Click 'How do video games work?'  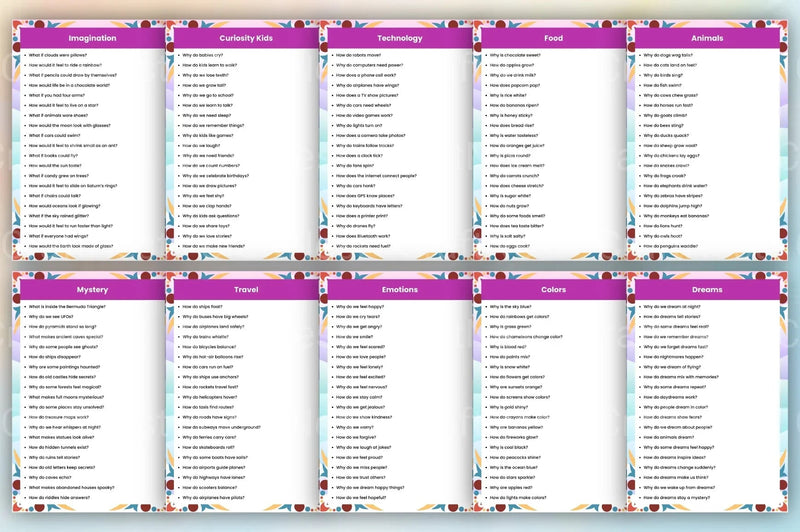pyautogui.click(x=364, y=116)
